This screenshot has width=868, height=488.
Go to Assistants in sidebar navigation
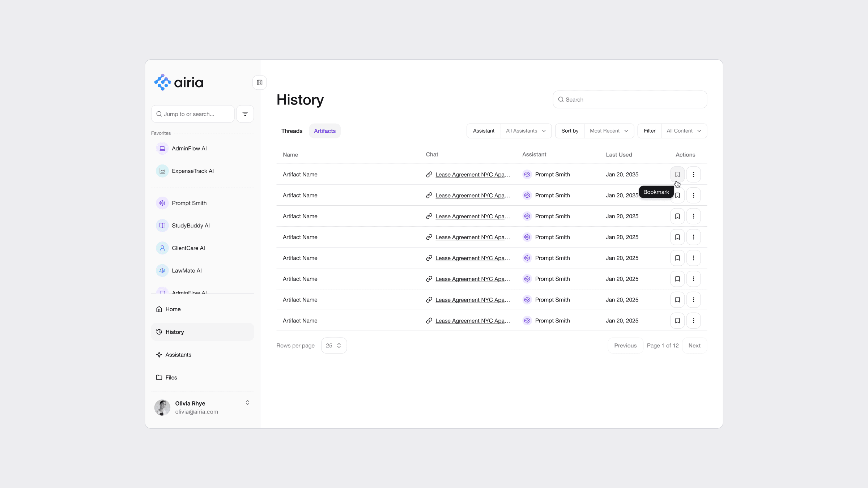pyautogui.click(x=178, y=355)
